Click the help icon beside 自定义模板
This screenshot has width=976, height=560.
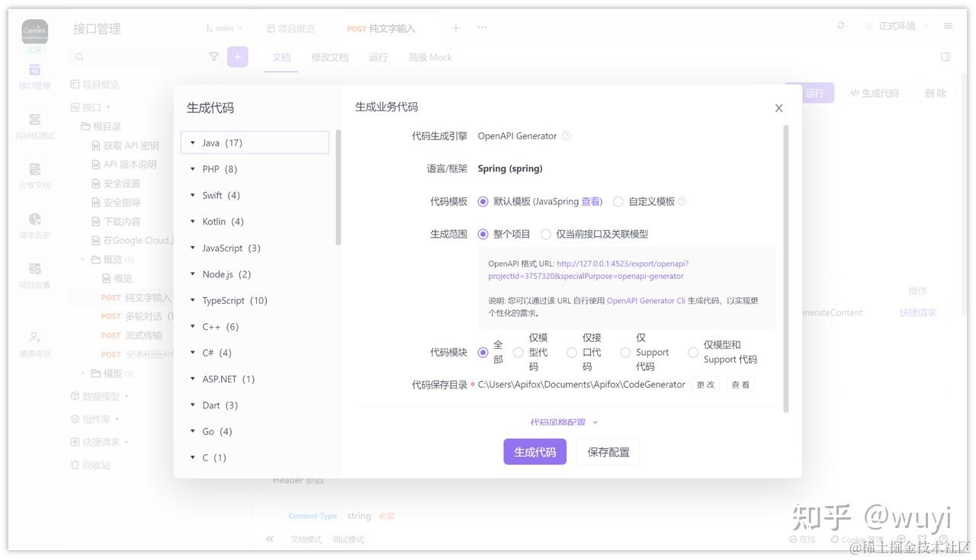682,201
